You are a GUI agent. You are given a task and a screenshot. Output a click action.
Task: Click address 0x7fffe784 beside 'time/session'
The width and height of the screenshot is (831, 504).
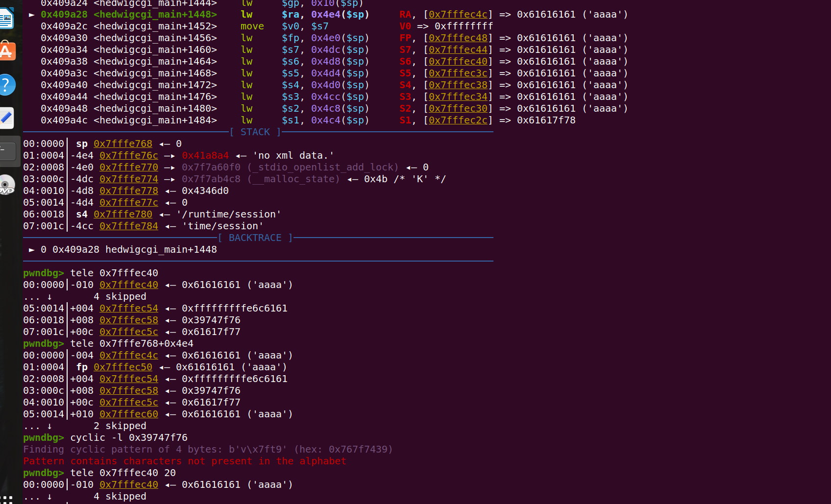tap(129, 226)
